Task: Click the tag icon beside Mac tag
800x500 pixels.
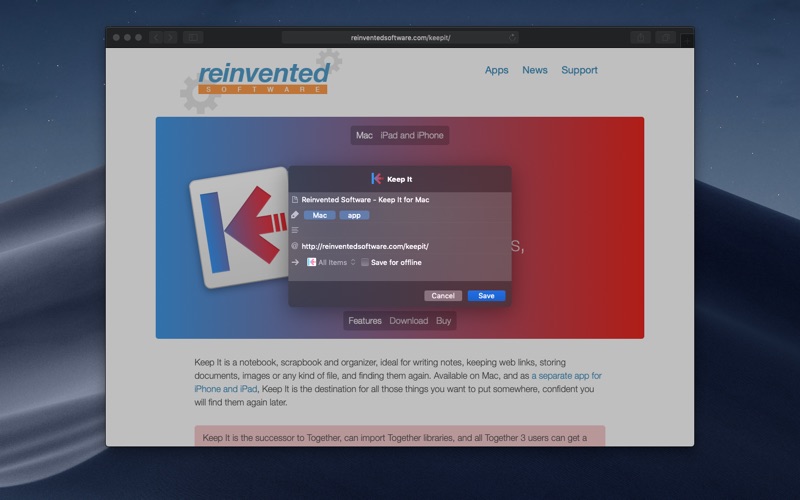Action: (295, 215)
